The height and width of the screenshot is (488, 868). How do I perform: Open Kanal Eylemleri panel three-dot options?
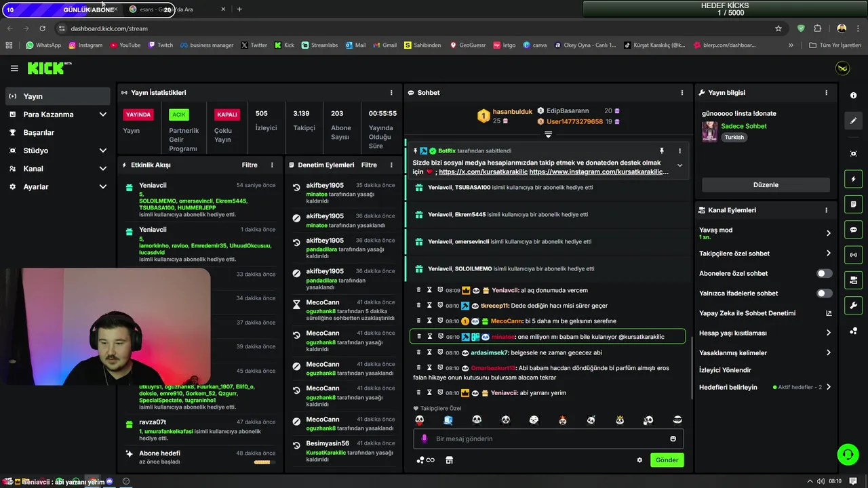(x=826, y=210)
